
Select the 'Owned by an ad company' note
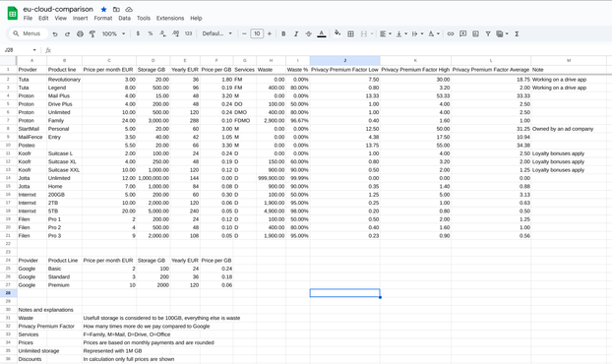point(569,129)
